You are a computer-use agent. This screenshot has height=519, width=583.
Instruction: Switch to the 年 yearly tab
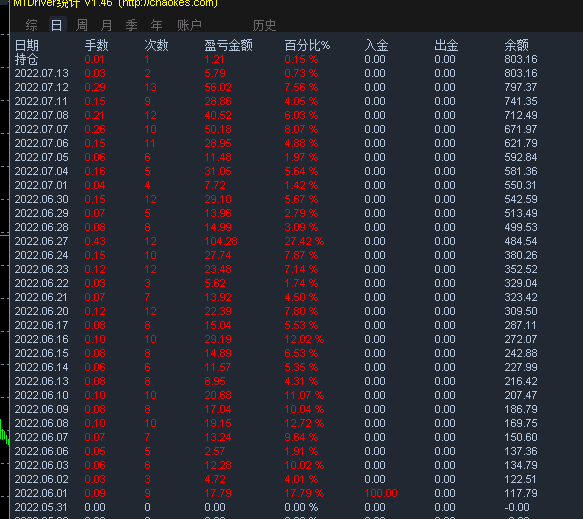pos(156,25)
